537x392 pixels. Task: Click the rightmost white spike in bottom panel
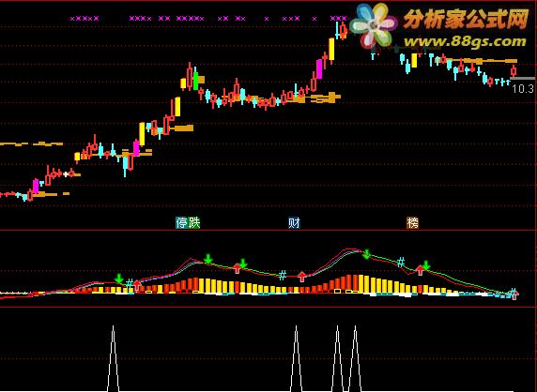pos(355,358)
